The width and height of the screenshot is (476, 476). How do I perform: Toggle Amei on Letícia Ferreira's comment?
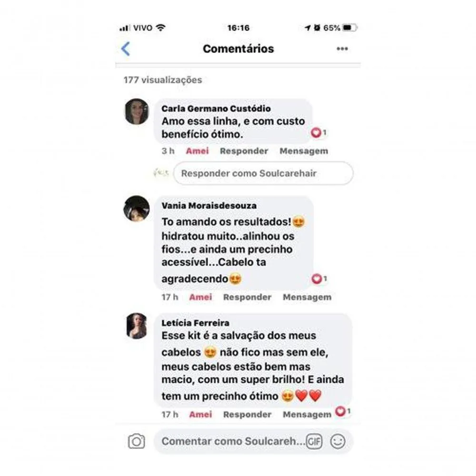[x=201, y=415]
